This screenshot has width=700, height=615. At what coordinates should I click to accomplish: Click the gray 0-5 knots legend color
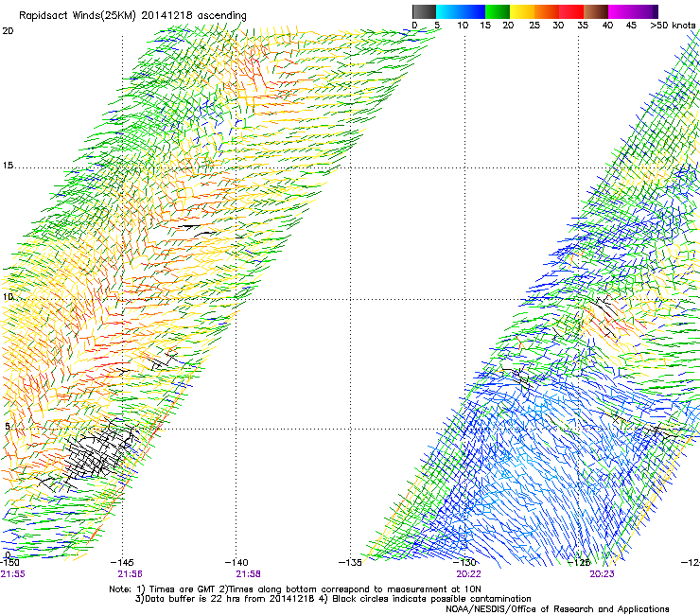(x=424, y=11)
